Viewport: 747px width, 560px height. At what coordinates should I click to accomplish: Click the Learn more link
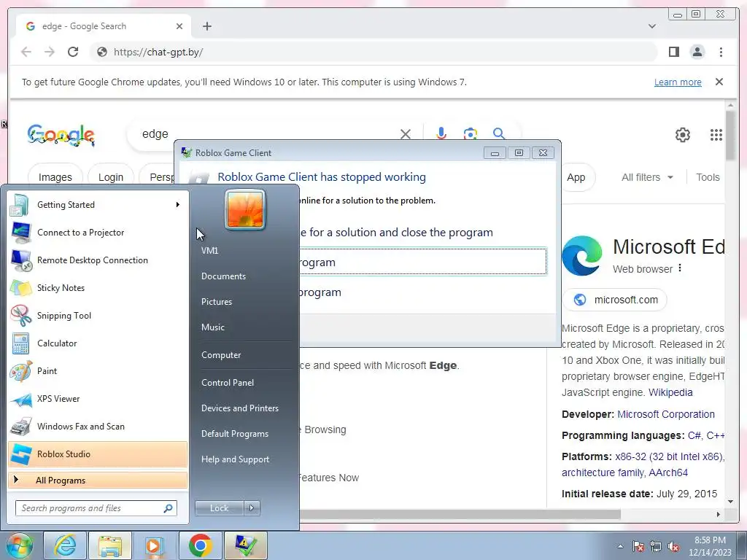pos(678,82)
